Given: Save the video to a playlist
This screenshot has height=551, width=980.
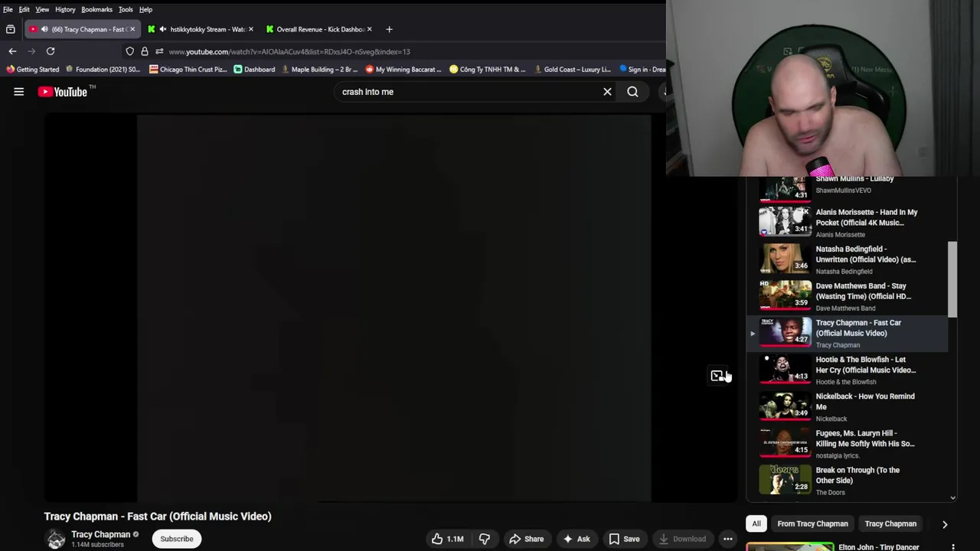Looking at the screenshot, I should [624, 539].
